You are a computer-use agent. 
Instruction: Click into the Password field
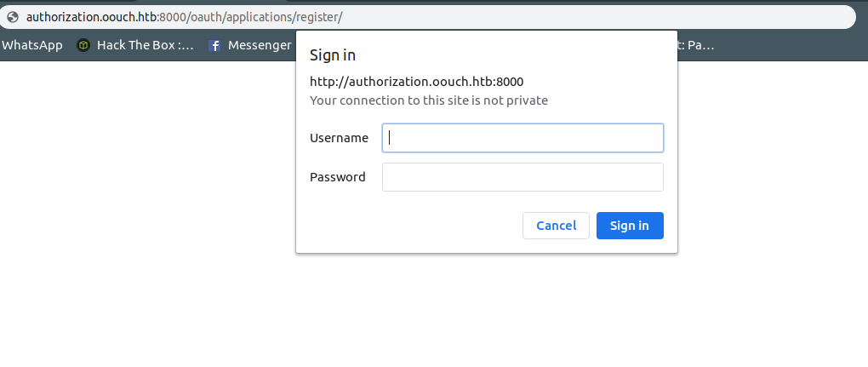(x=523, y=177)
